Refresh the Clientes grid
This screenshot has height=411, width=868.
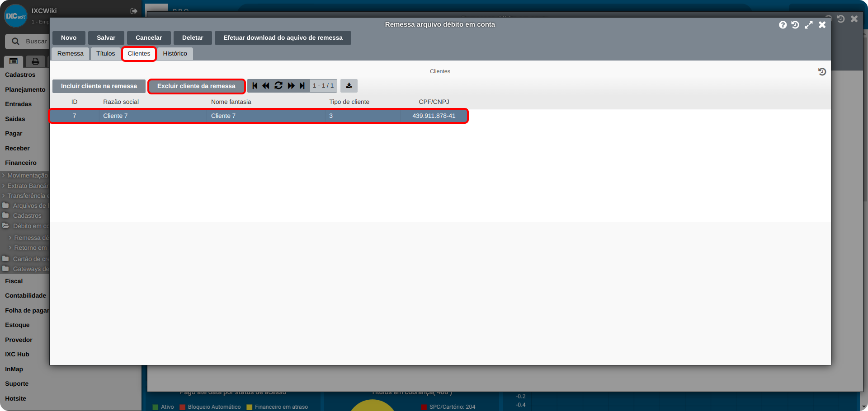[x=278, y=86]
